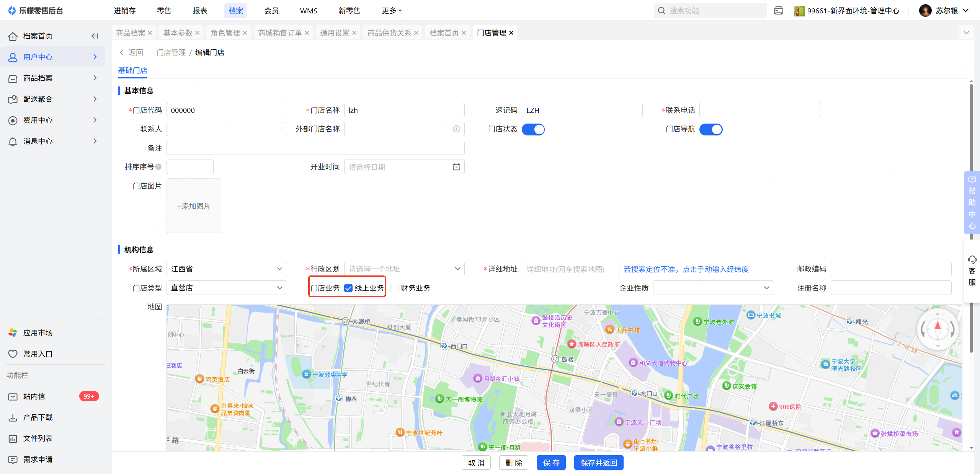980x474 pixels.
Task: Uncheck the 线上业务 checkbox
Action: [x=348, y=288]
